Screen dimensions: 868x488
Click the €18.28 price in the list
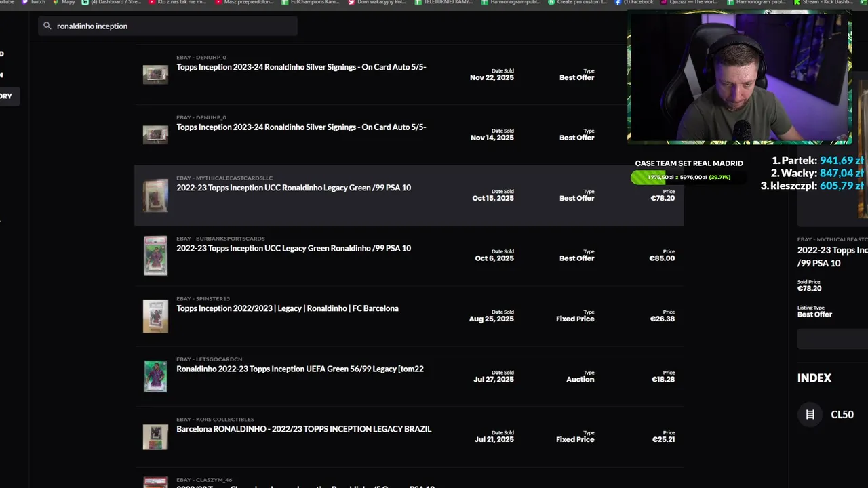tap(663, 379)
